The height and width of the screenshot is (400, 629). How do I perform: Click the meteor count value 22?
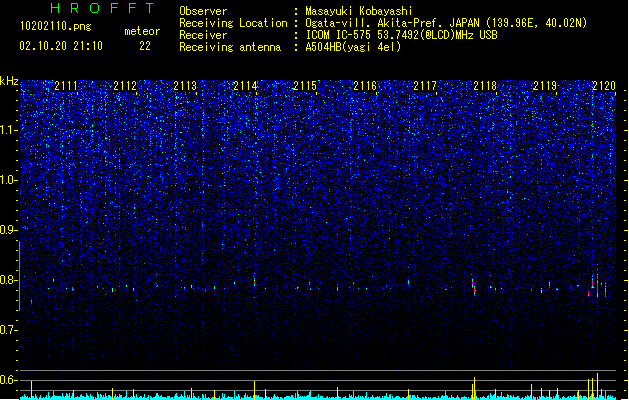click(x=145, y=46)
